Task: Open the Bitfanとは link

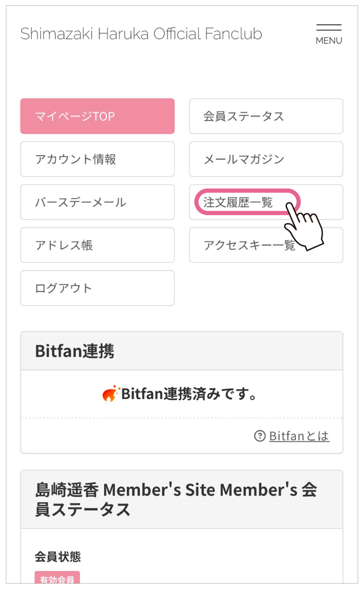Action: click(x=299, y=436)
